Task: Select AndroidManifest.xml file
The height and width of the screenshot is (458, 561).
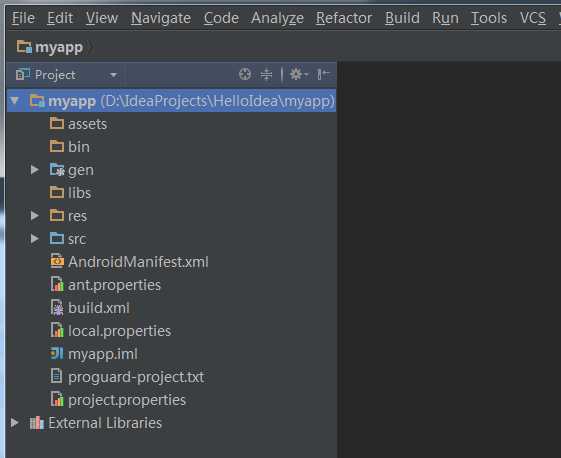Action: 138,262
